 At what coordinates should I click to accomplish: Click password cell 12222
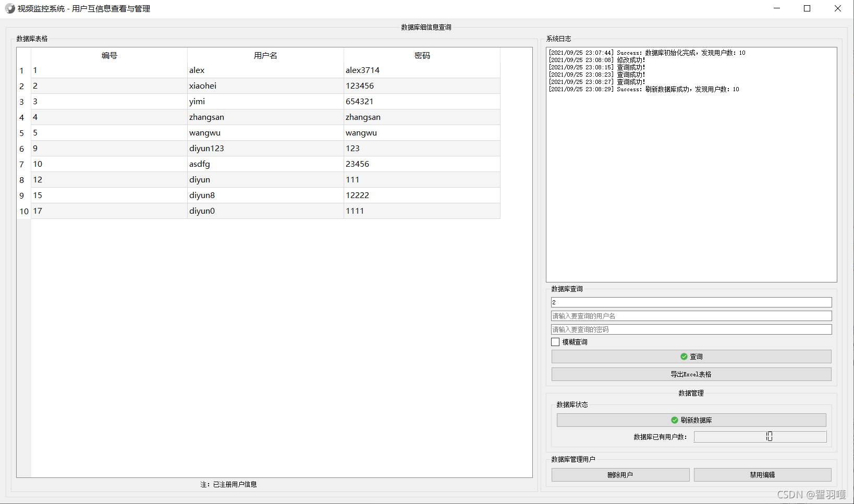(x=422, y=195)
